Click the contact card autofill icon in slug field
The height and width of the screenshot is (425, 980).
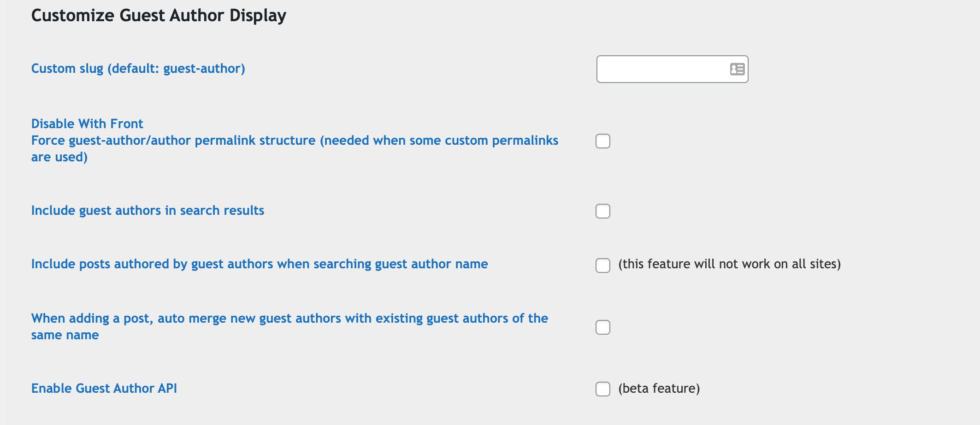click(x=737, y=69)
